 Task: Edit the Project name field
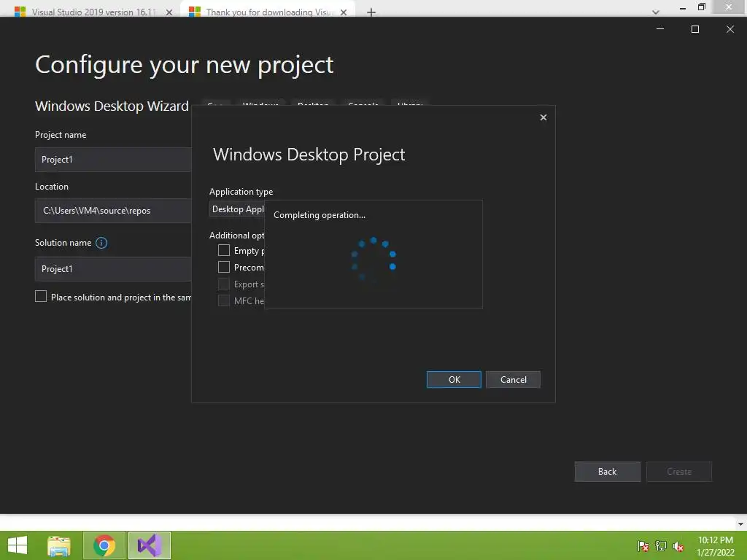pyautogui.click(x=113, y=160)
